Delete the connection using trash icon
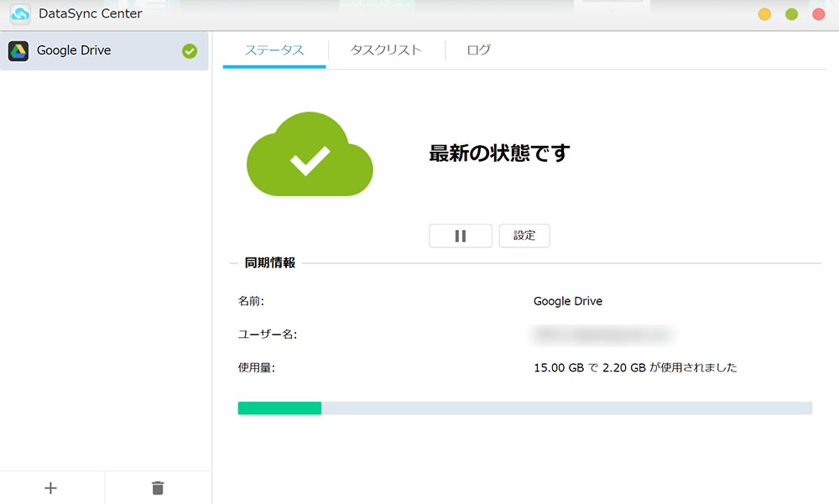839x504 pixels. point(158,488)
